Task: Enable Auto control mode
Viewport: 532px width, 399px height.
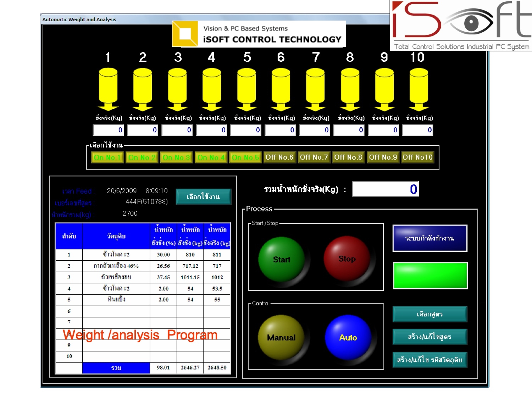Action: [x=348, y=338]
